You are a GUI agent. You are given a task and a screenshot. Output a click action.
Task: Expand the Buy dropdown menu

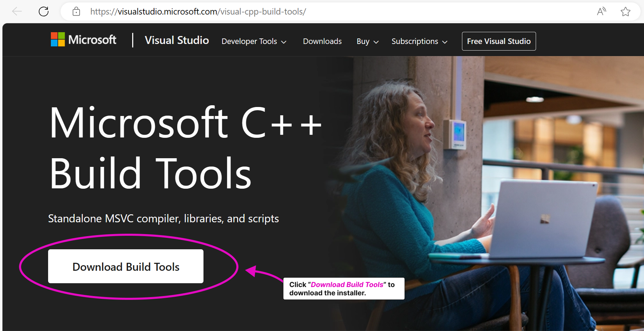pos(368,42)
